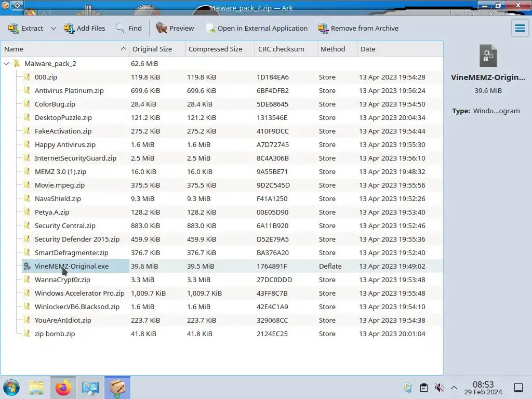Click CRC value 2124EC25
The height and width of the screenshot is (399, 532).
tap(272, 334)
